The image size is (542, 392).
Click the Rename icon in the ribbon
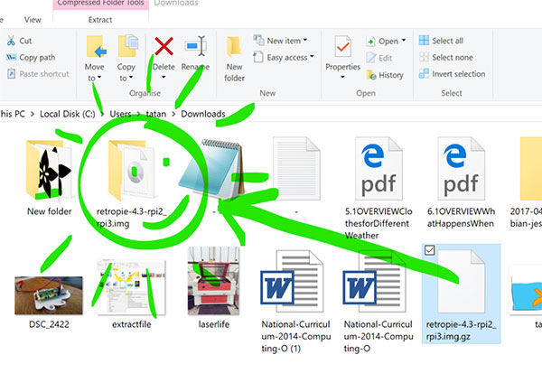pos(195,52)
